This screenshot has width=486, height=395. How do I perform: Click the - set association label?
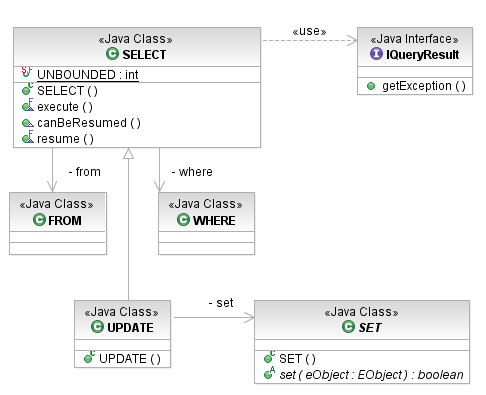tap(221, 303)
